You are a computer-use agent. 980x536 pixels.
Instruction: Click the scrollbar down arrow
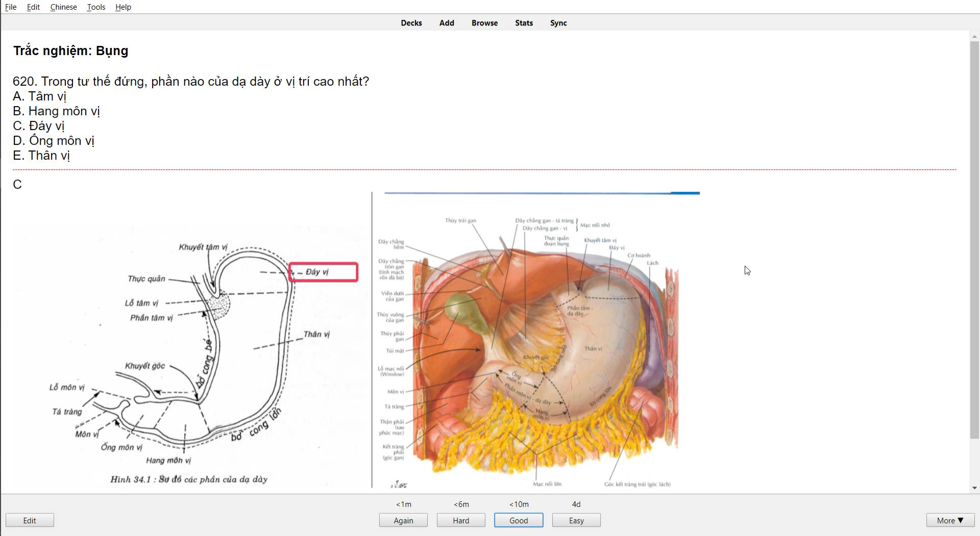tap(974, 488)
